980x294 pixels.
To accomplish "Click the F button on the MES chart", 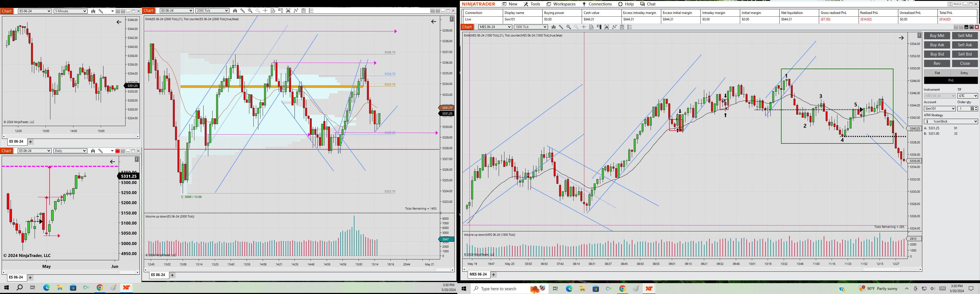I will 919,35.
